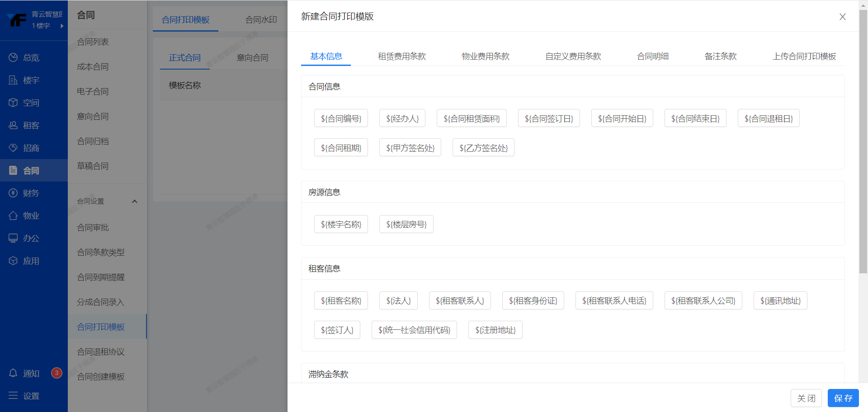
Task: Click the 招商 tag icon in sidebar
Action: tap(13, 148)
